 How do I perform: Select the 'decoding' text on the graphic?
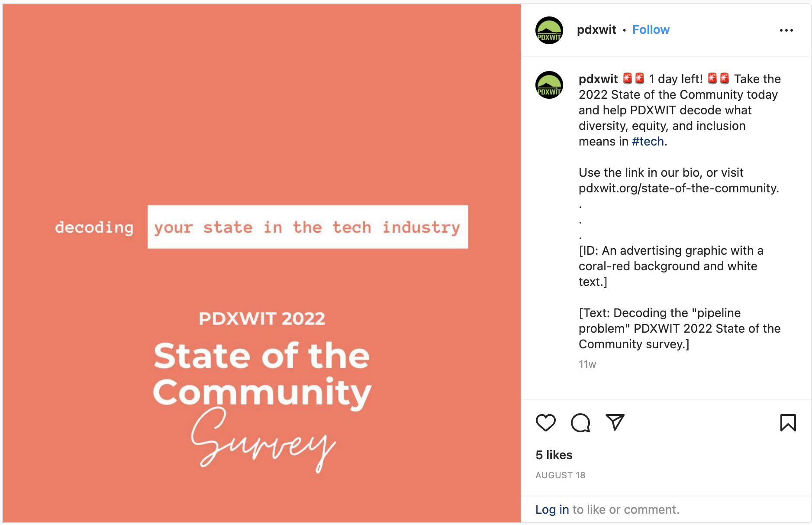[x=94, y=228]
